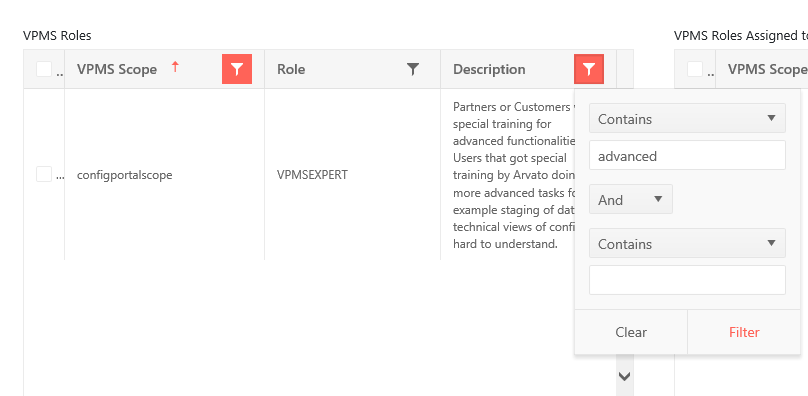The height and width of the screenshot is (396, 808).
Task: Click the Clear button in filter popup
Action: [x=631, y=332]
